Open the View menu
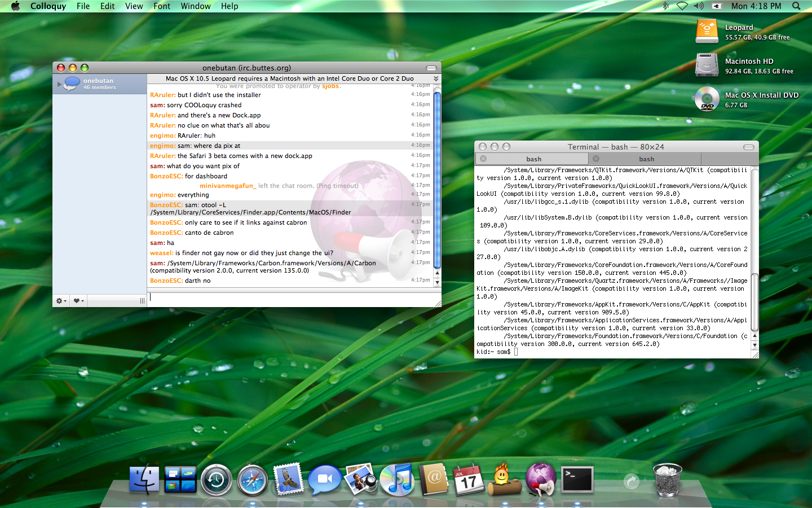812x508 pixels. pyautogui.click(x=134, y=6)
